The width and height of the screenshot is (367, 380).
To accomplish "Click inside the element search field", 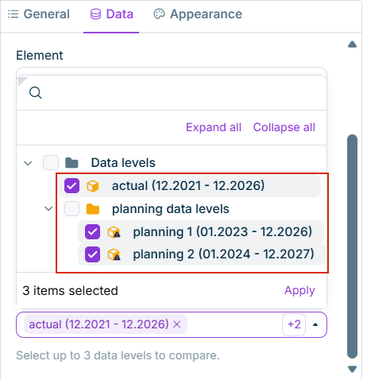I will coord(171,93).
